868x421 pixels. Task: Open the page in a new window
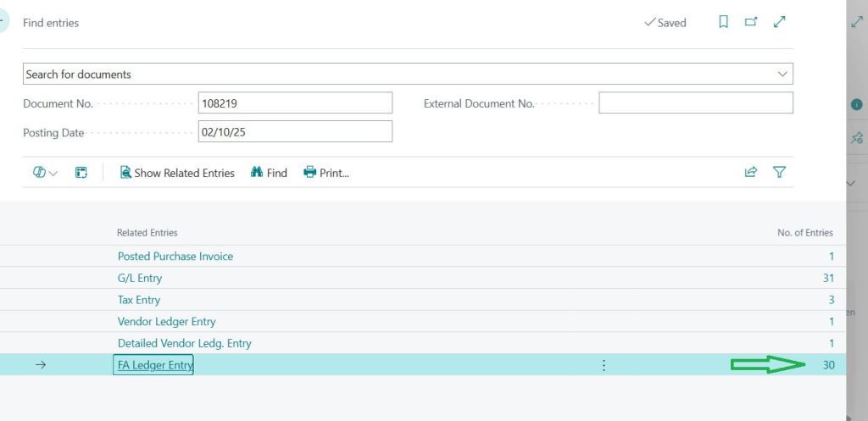point(750,23)
